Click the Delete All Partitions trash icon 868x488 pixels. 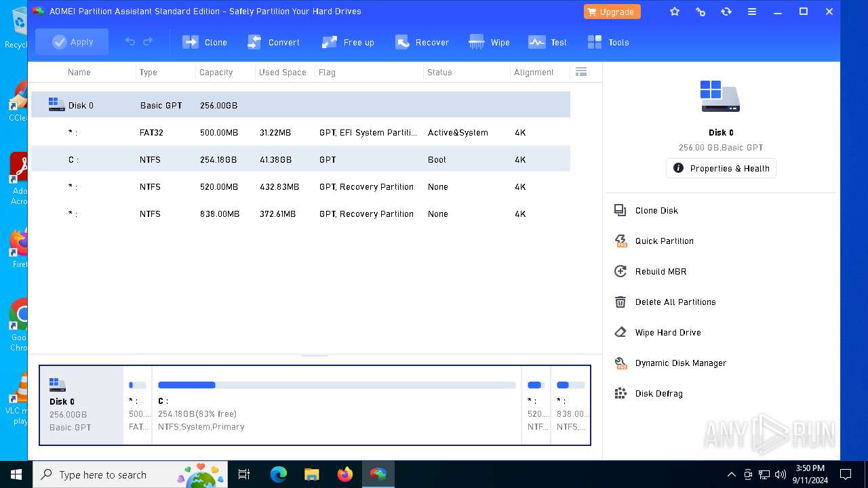point(620,302)
